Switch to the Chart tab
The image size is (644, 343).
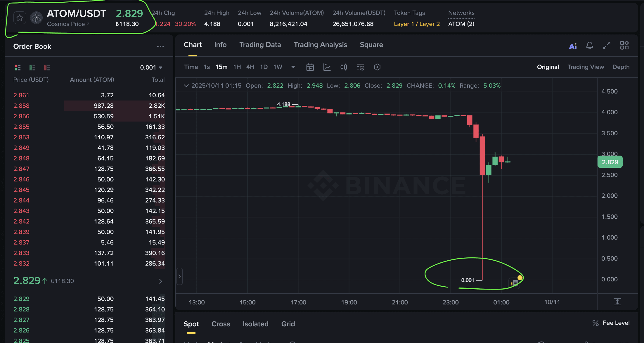(x=193, y=45)
